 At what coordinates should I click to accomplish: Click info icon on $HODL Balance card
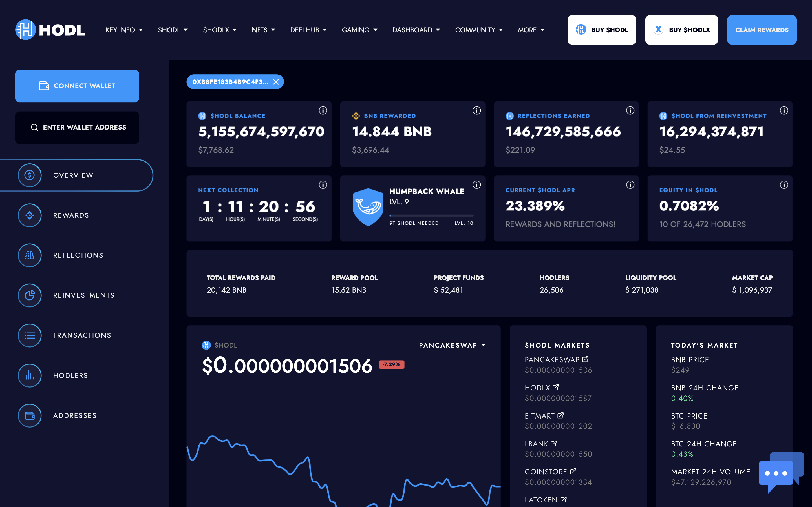(323, 111)
